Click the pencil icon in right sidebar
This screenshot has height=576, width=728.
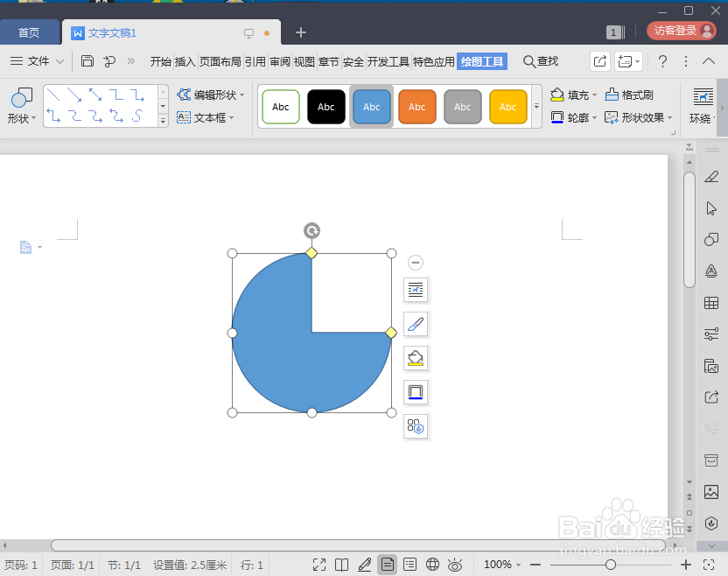[x=711, y=177]
